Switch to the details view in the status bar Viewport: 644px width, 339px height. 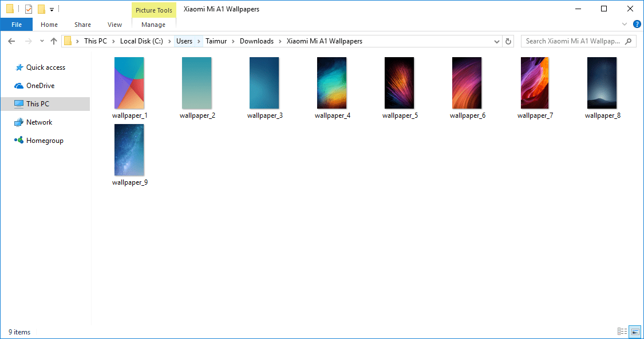point(622,332)
